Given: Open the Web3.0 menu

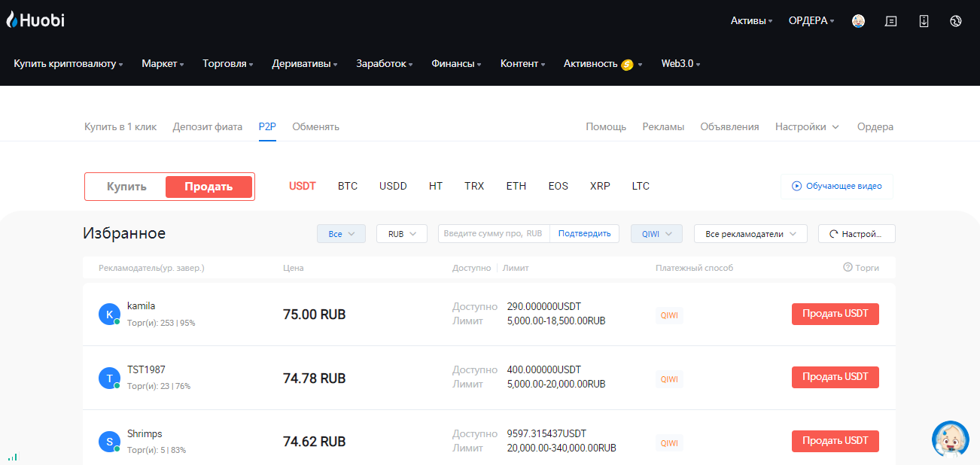Looking at the screenshot, I should coord(681,64).
